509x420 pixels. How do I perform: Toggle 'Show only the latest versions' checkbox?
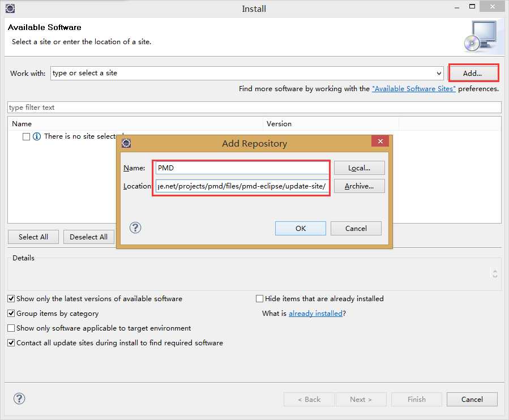(x=11, y=299)
